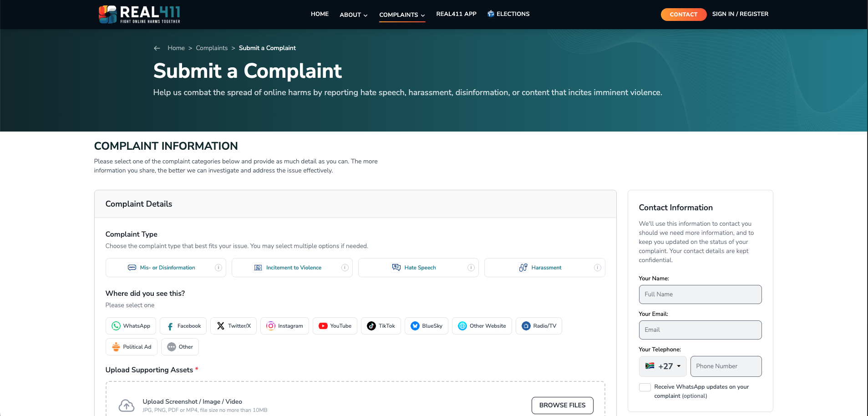Viewport: 868px width, 416px height.
Task: Click the BlueSky butterfly icon
Action: click(x=415, y=326)
